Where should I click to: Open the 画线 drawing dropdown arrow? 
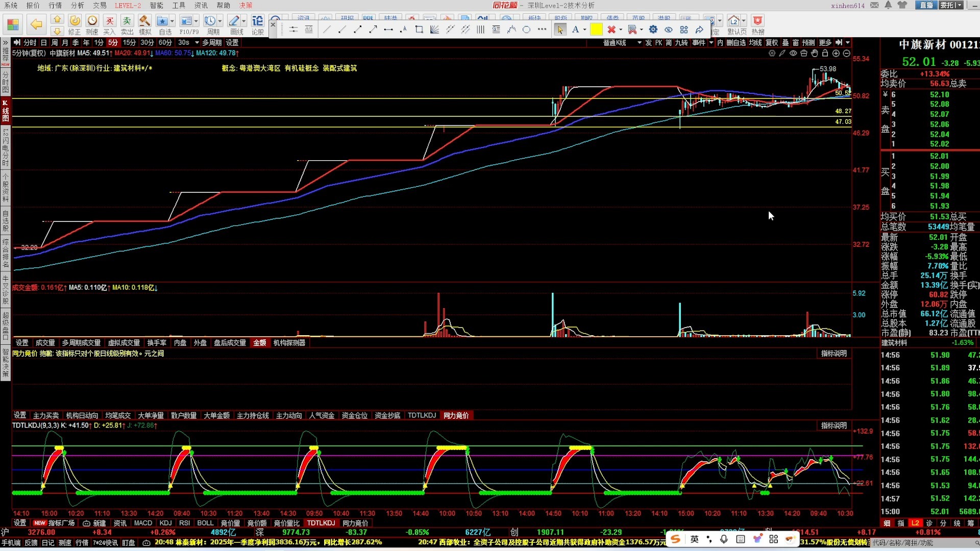pyautogui.click(x=244, y=21)
